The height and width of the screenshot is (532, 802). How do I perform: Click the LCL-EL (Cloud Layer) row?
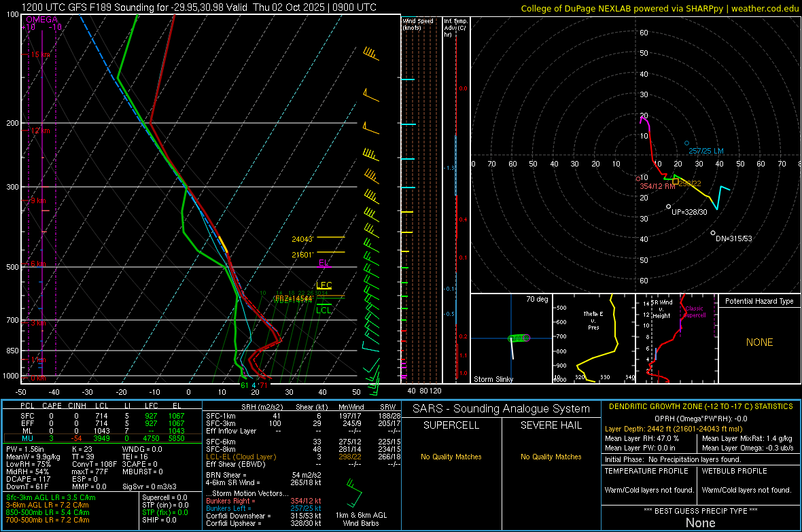(304, 457)
